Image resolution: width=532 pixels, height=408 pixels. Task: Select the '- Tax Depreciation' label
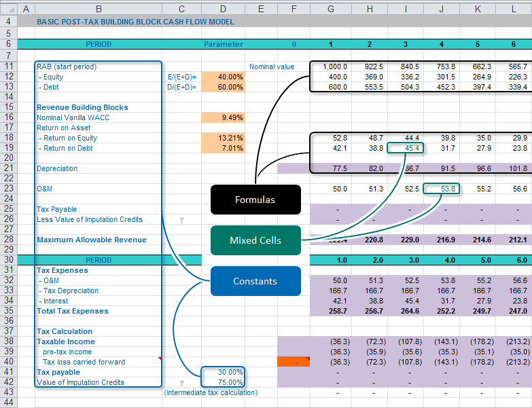click(x=68, y=291)
